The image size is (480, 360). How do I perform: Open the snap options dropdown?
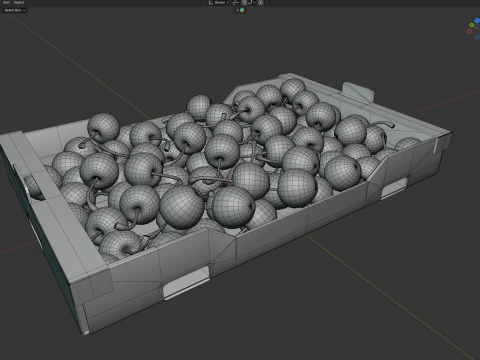coord(251,2)
